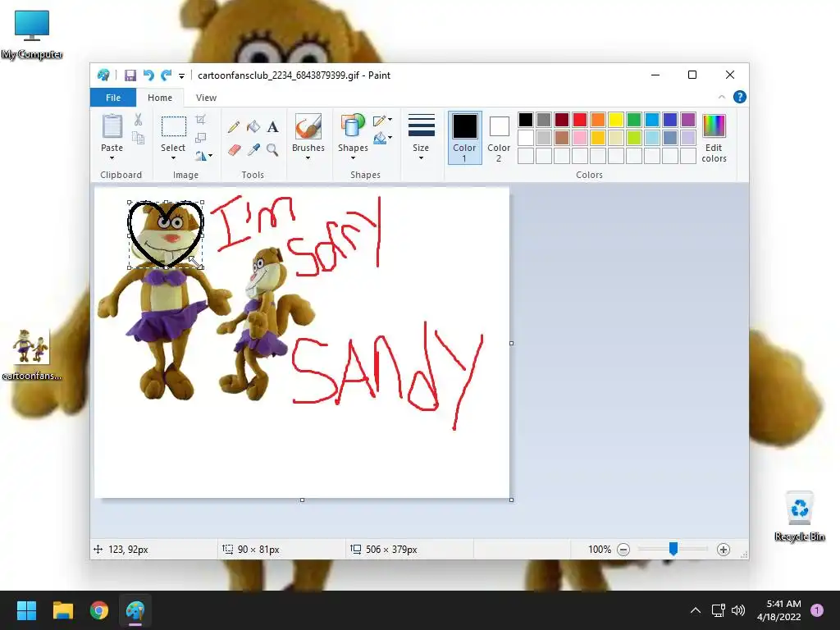The height and width of the screenshot is (630, 840).
Task: Open the shape Fill dropdown
Action: [x=382, y=138]
